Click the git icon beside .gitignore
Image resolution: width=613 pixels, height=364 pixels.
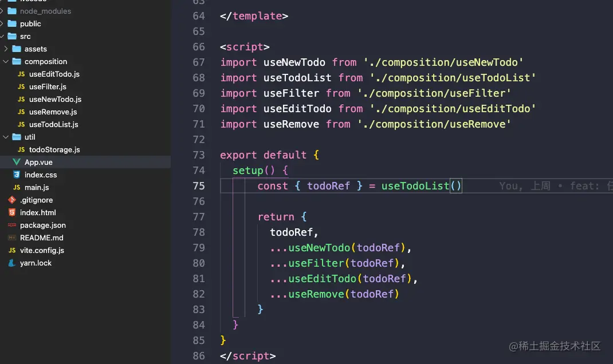(12, 200)
